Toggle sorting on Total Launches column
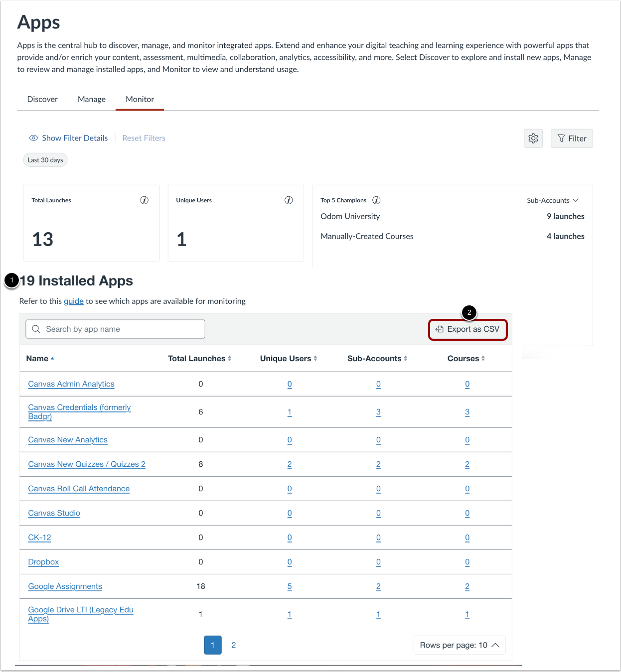This screenshot has height=672, width=621. coord(229,358)
